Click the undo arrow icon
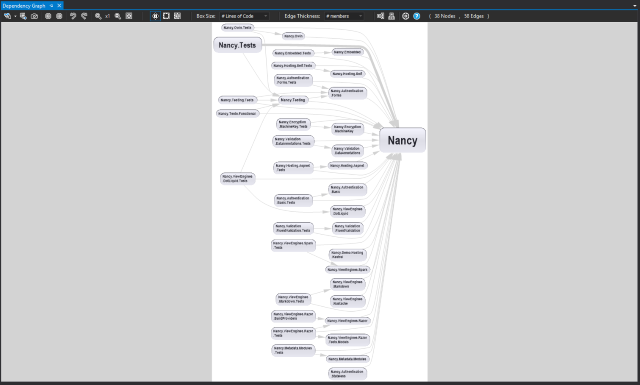640x385 pixels. pyautogui.click(x=73, y=16)
